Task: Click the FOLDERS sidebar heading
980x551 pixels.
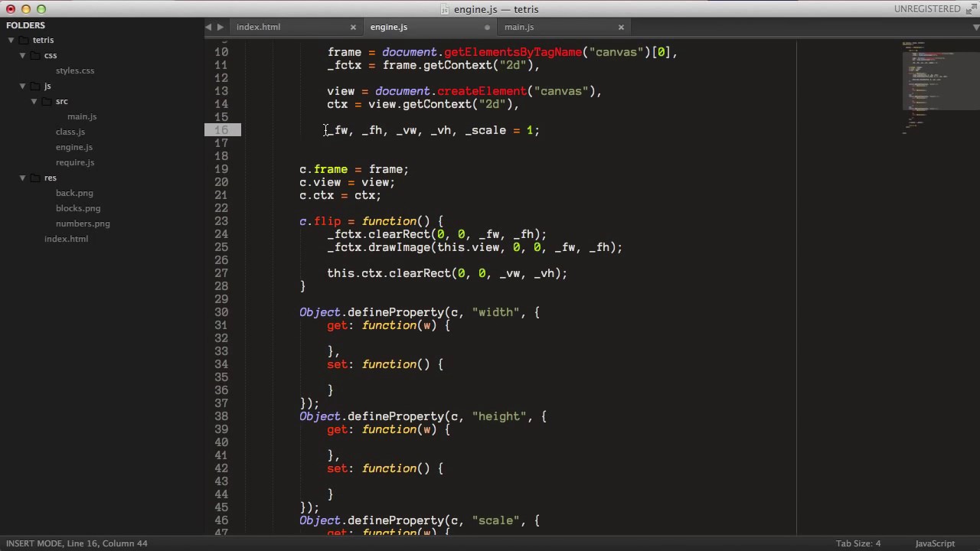Action: tap(26, 25)
